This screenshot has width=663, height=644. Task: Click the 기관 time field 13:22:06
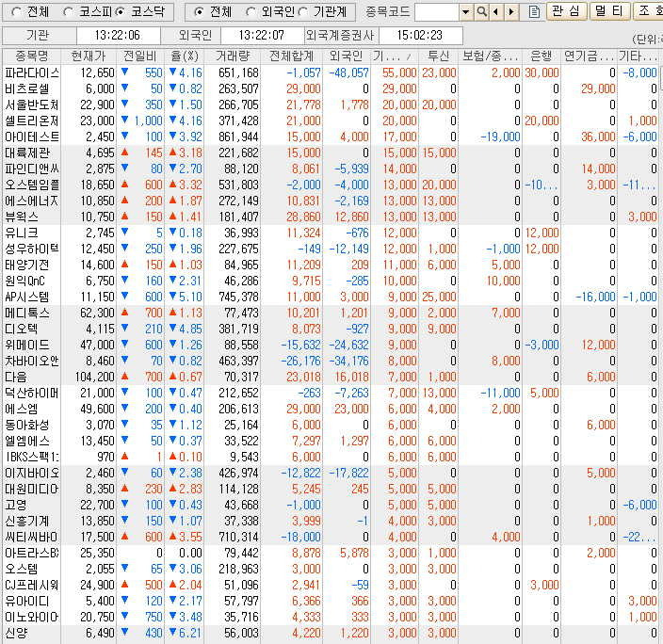pyautogui.click(x=118, y=36)
